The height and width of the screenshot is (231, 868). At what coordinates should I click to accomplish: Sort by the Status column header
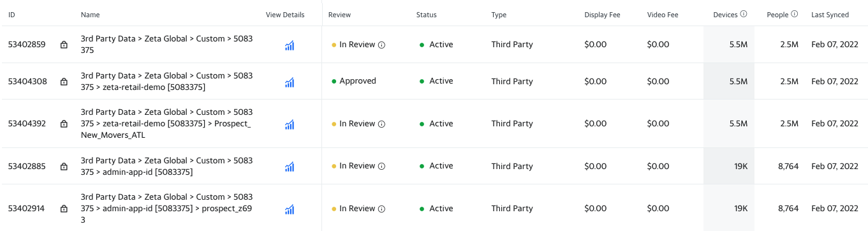(427, 15)
